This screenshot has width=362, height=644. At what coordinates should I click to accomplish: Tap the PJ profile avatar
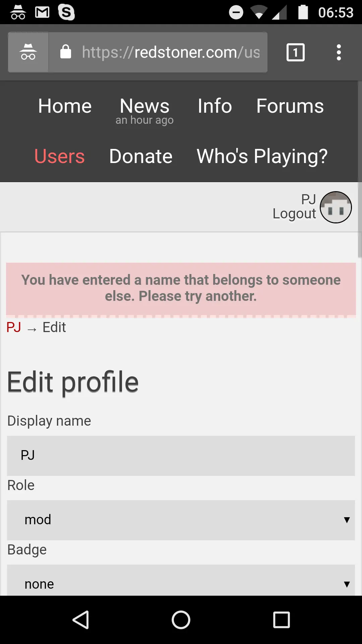coord(336,207)
